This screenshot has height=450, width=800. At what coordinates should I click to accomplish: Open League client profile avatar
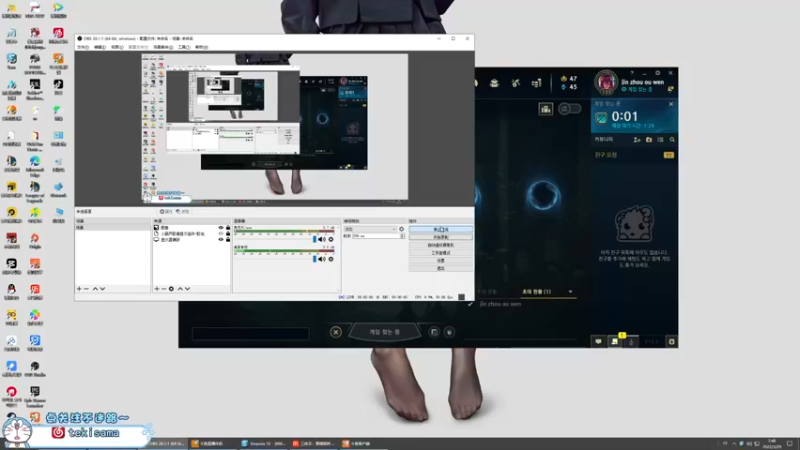[x=606, y=82]
